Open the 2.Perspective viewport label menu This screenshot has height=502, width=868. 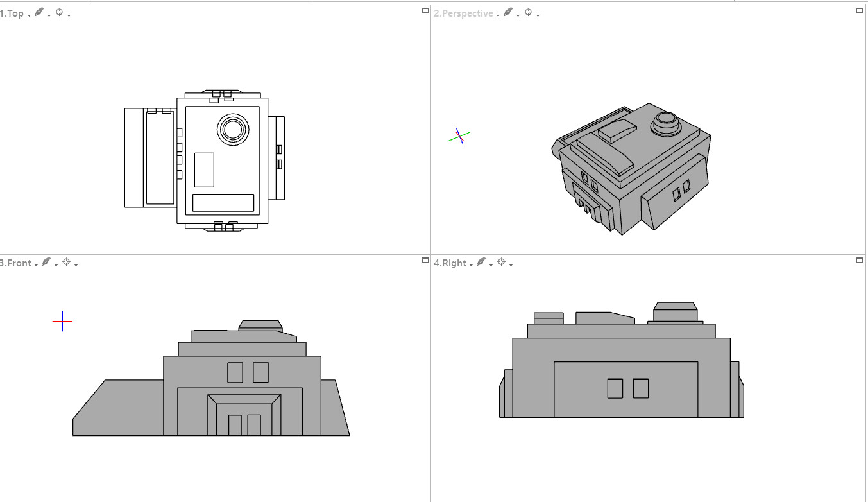pyautogui.click(x=463, y=13)
